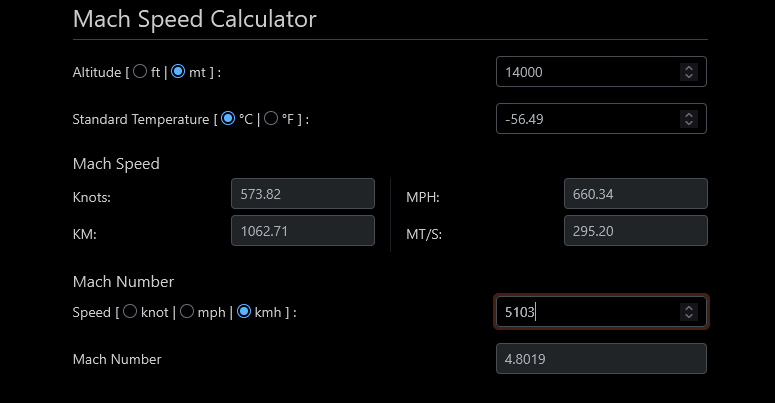The width and height of the screenshot is (775, 403).
Task: Click the Speed field spinner arrows
Action: [x=688, y=312]
